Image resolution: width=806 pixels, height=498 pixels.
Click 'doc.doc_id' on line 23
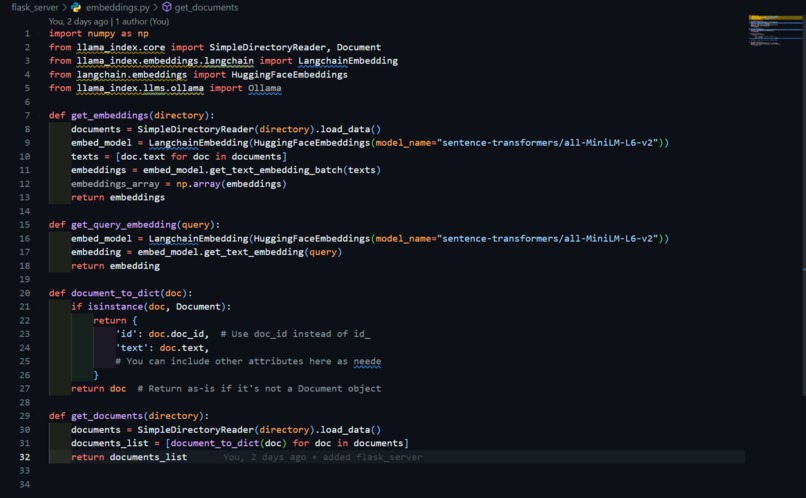176,334
